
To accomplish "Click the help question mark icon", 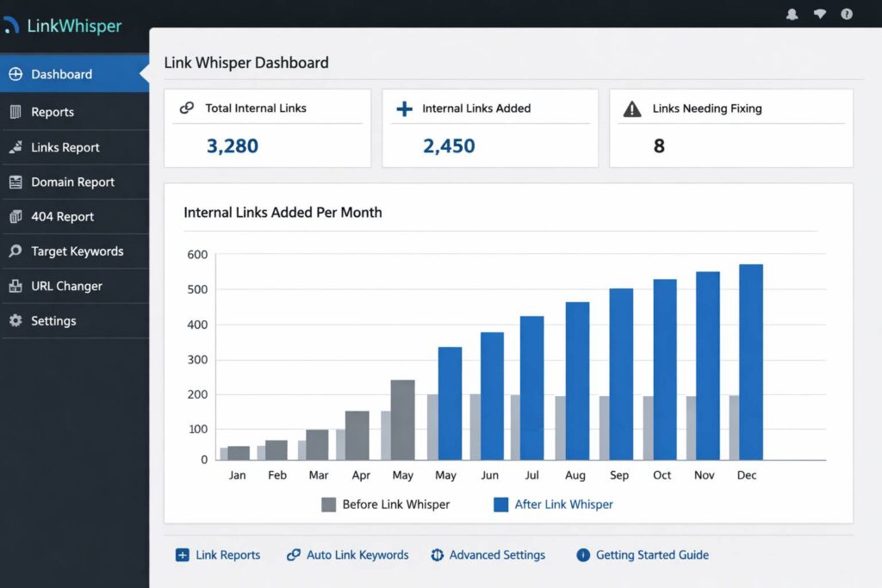I will pyautogui.click(x=847, y=14).
